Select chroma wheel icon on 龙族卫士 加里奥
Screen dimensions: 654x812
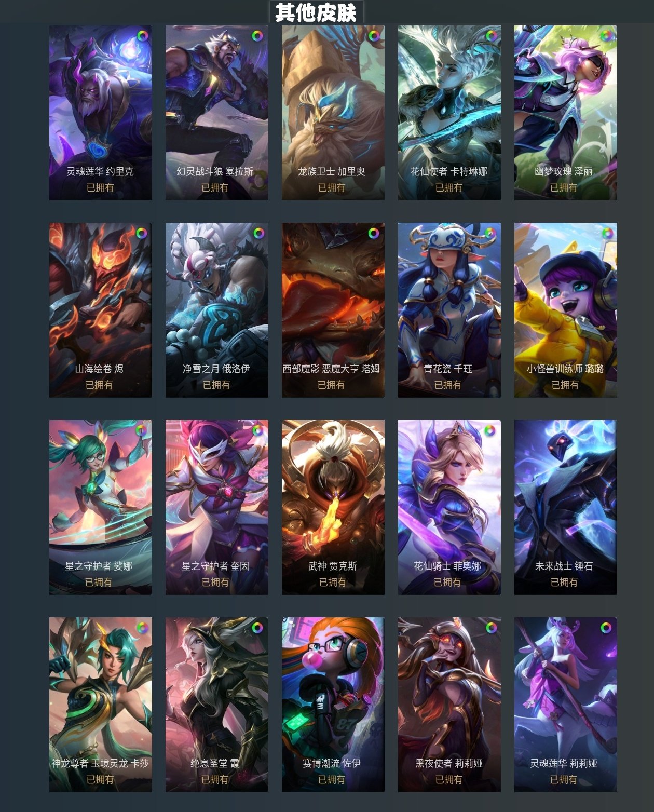pyautogui.click(x=374, y=36)
